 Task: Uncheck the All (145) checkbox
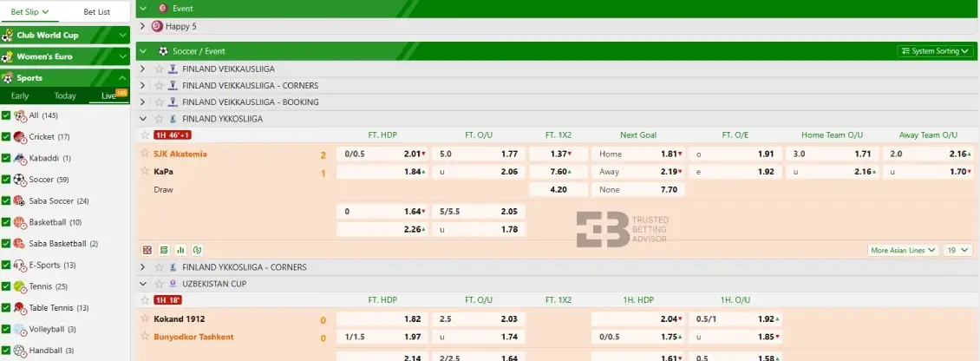click(6, 115)
